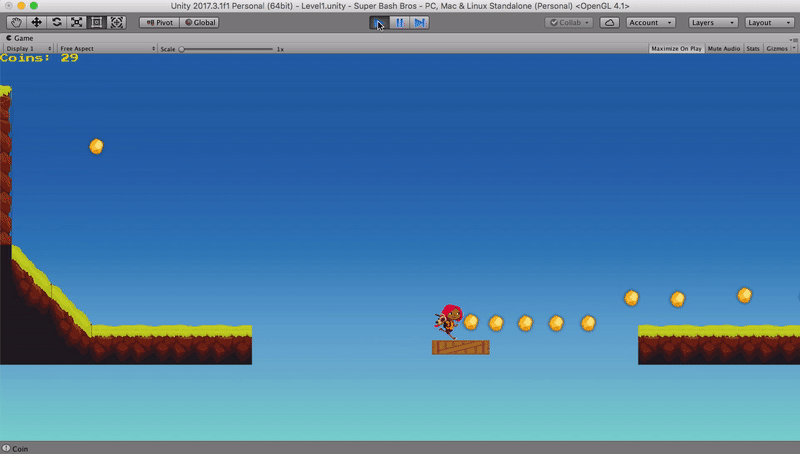The image size is (800, 454).
Task: Toggle Global/Local handle rotation
Action: click(x=199, y=22)
